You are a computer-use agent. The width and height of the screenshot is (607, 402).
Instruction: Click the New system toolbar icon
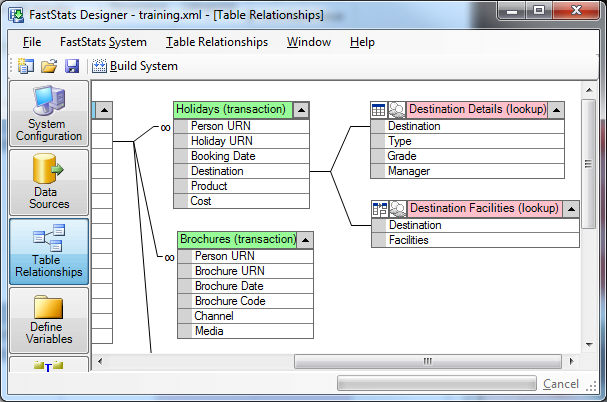(26, 66)
